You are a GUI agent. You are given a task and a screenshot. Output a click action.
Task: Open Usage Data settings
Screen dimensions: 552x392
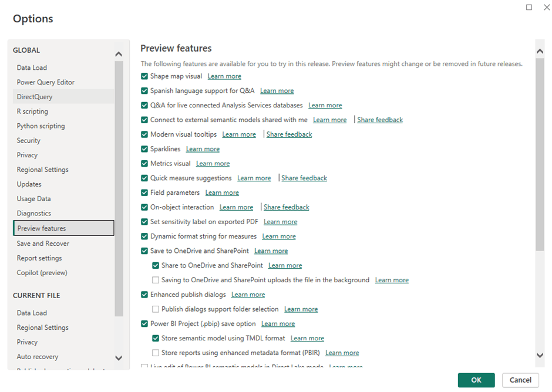pos(63,199)
